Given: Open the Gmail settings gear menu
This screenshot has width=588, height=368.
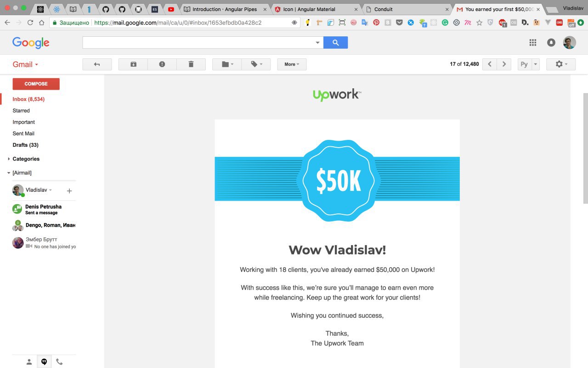Looking at the screenshot, I should tap(561, 64).
